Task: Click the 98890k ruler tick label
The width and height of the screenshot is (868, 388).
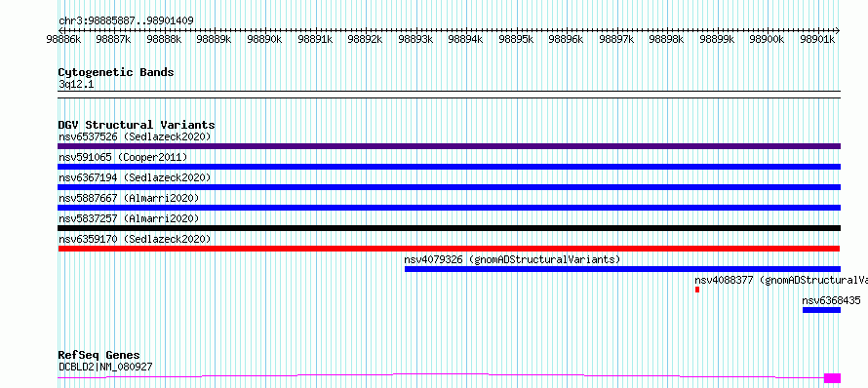Action: coord(264,39)
